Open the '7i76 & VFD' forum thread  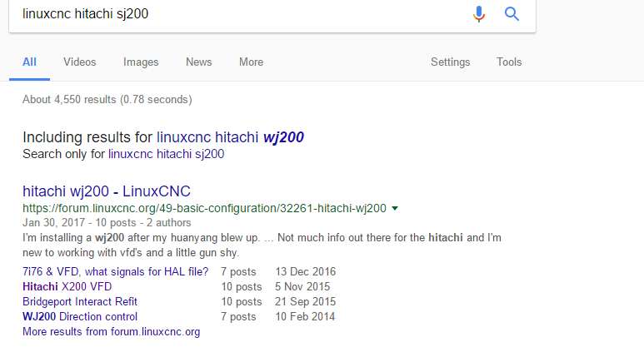click(x=115, y=271)
